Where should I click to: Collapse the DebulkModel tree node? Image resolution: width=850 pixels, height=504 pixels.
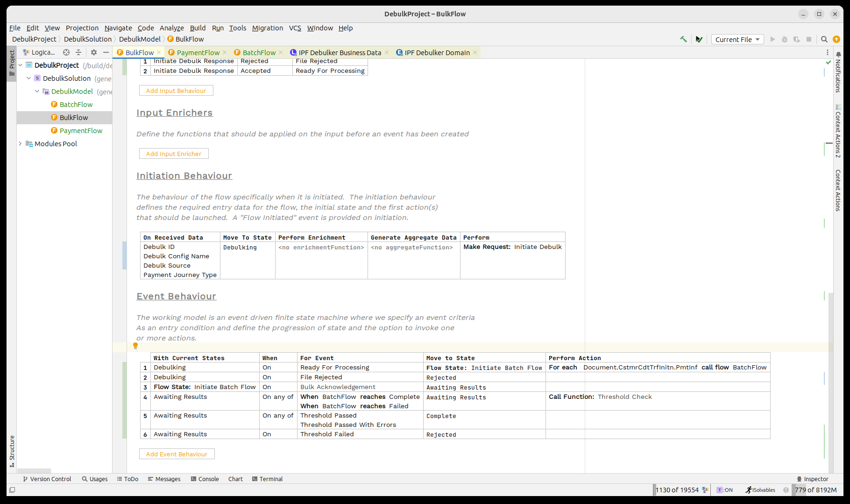37,92
